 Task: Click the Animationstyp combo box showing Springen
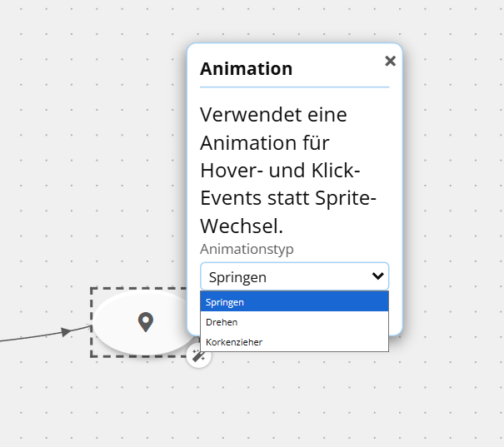pos(283,276)
